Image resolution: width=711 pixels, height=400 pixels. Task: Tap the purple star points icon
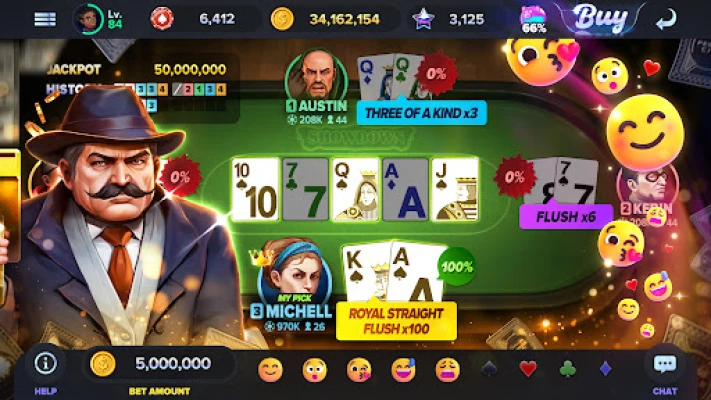tap(423, 19)
